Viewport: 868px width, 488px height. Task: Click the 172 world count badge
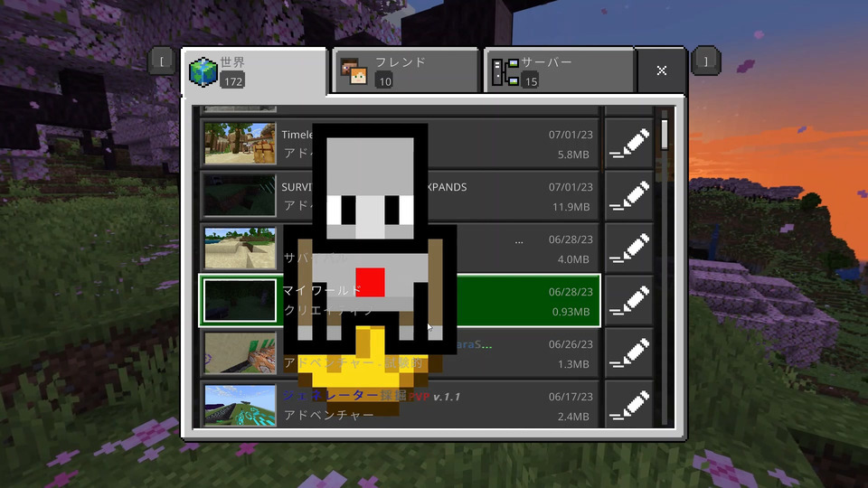click(x=233, y=81)
